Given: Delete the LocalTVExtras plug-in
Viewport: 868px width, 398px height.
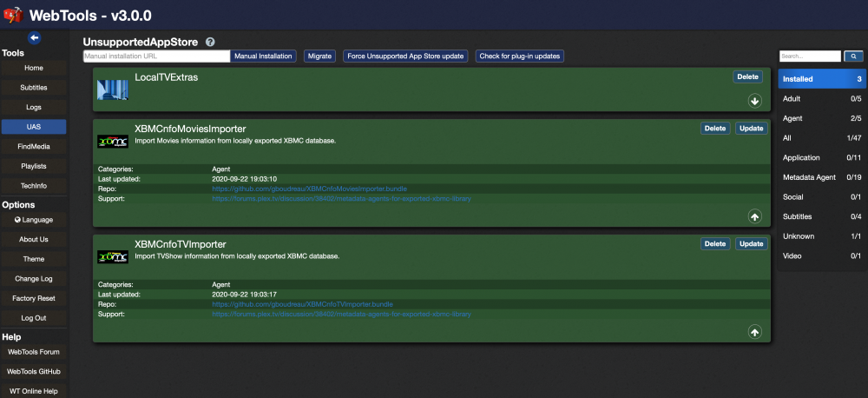Looking at the screenshot, I should pos(748,77).
